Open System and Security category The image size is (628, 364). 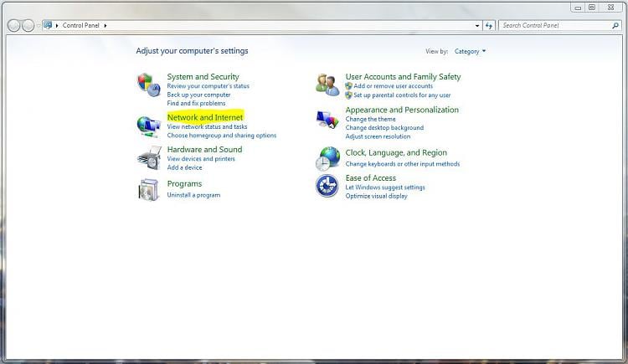[x=203, y=76]
